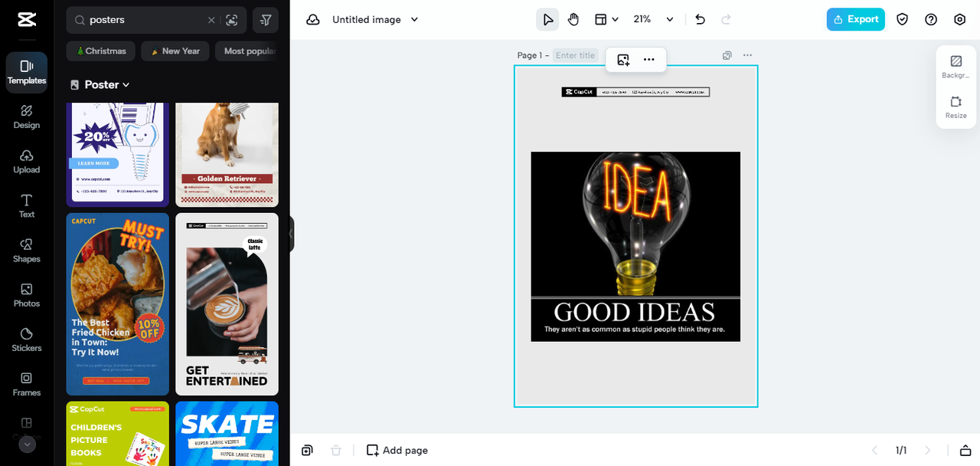The height and width of the screenshot is (466, 980).
Task: Expand more sidebar items with down chevron
Action: [x=27, y=445]
